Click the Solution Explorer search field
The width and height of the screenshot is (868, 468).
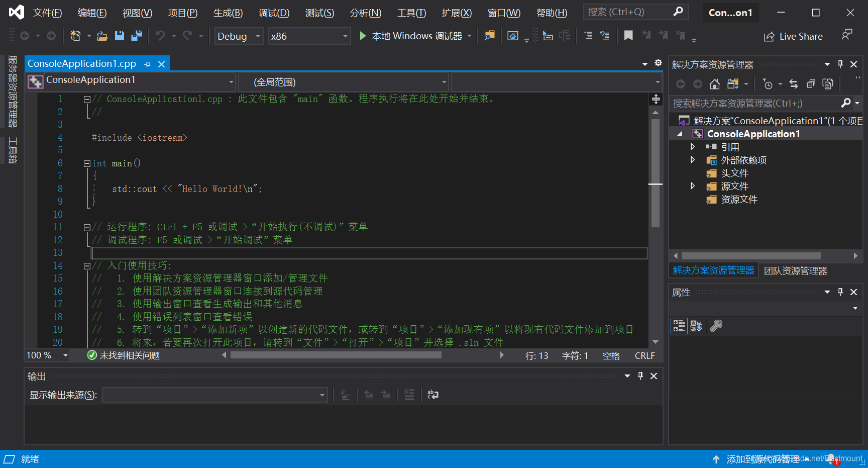[755, 103]
